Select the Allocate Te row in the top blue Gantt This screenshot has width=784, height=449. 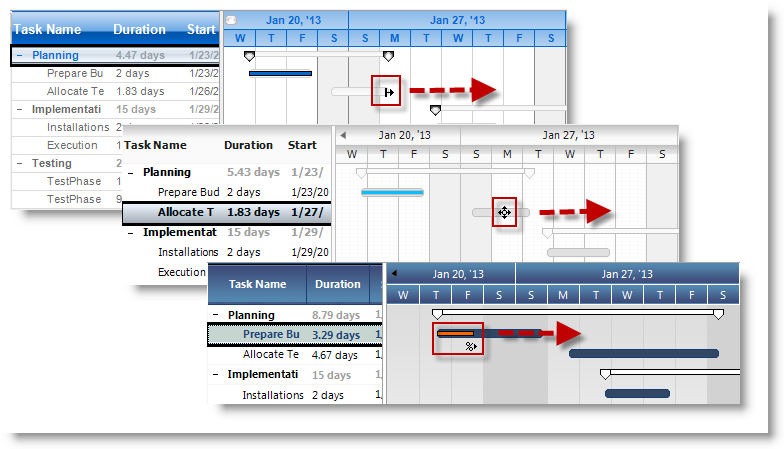[x=116, y=92]
